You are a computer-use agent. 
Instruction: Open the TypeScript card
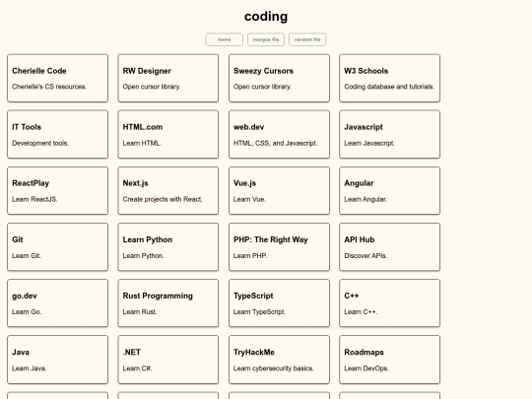[x=279, y=303]
